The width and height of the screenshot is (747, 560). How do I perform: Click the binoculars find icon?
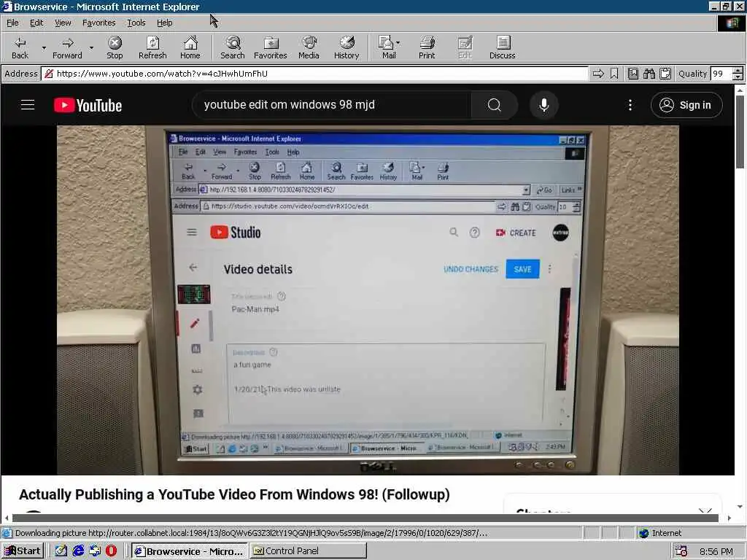tap(649, 74)
